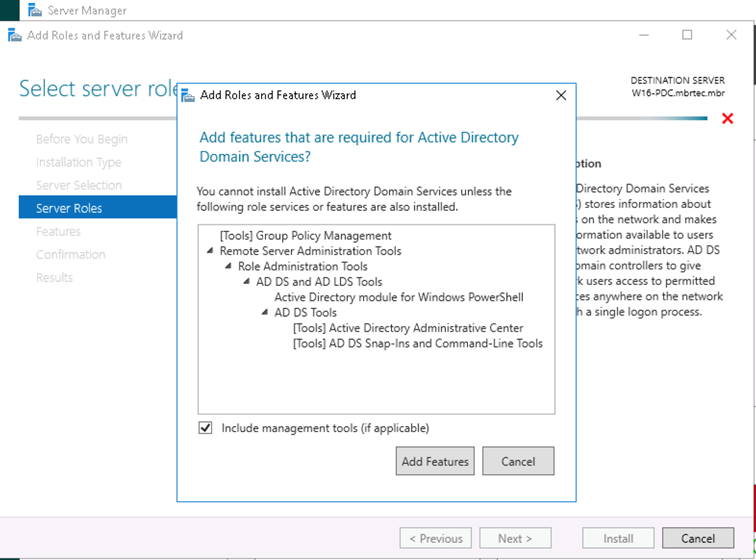Uncheck Include management tools checkbox

tap(205, 428)
